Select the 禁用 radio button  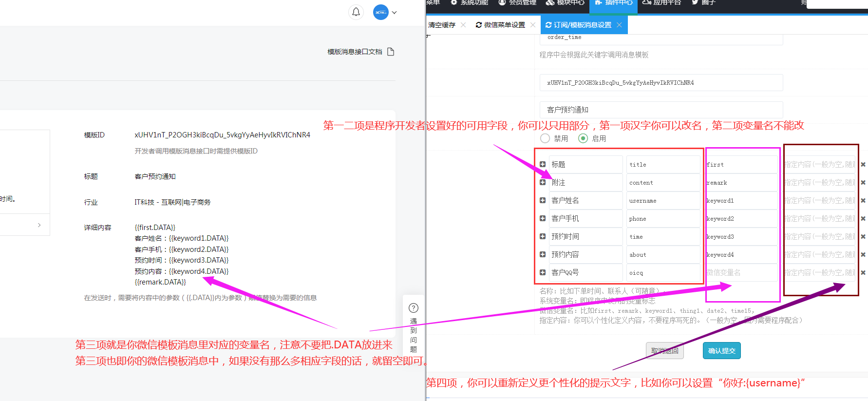point(545,138)
